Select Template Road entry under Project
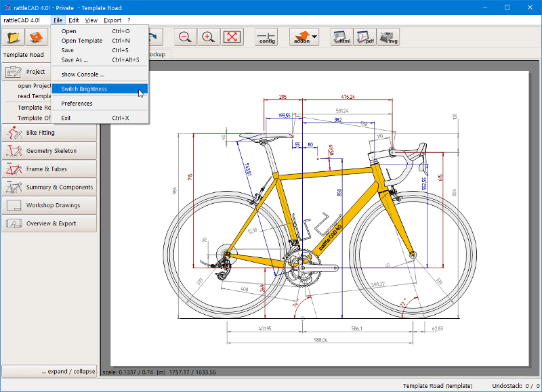The image size is (542, 392). pos(34,108)
